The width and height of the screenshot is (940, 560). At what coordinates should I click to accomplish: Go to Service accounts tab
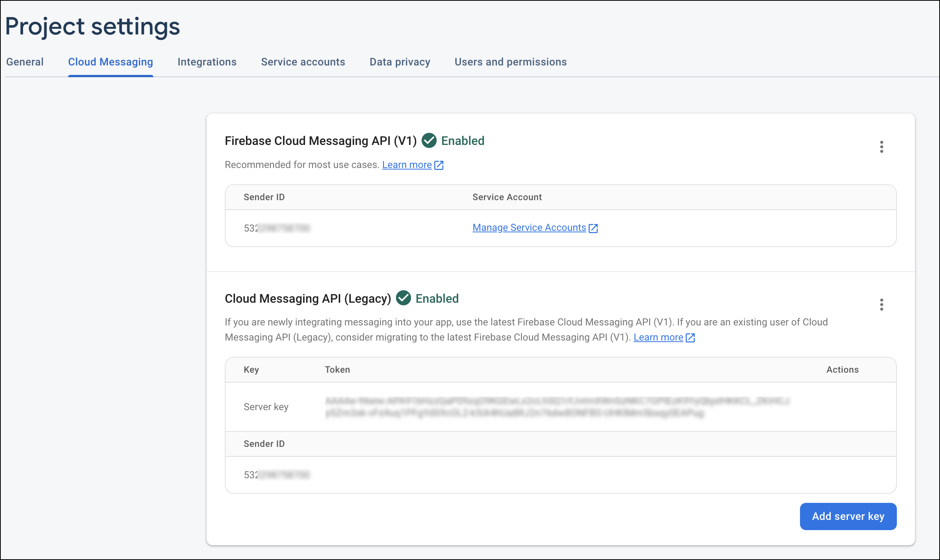coord(303,62)
